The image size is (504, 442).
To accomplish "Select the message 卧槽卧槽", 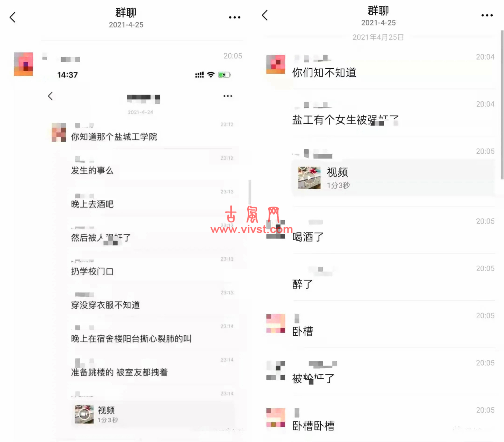I will click(x=313, y=426).
